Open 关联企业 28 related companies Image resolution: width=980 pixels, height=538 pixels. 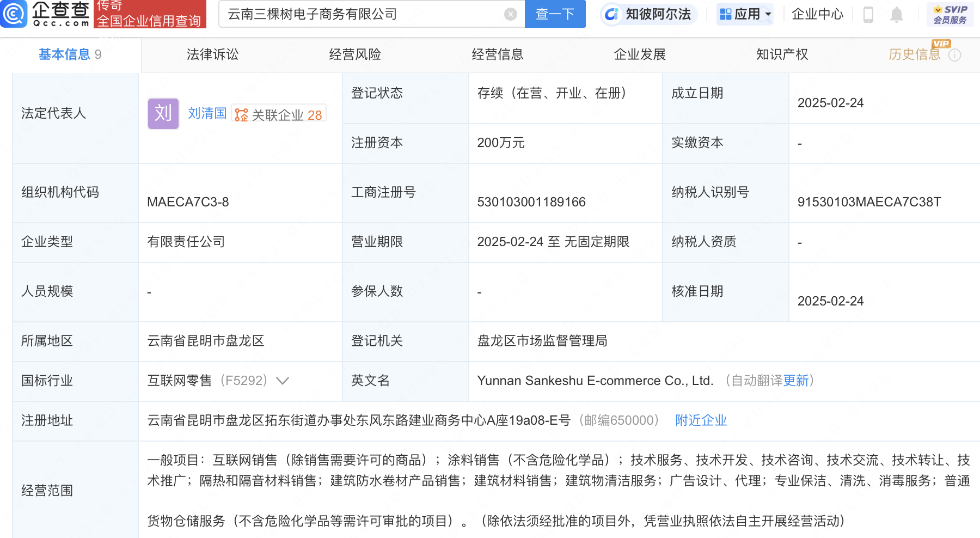tap(279, 114)
